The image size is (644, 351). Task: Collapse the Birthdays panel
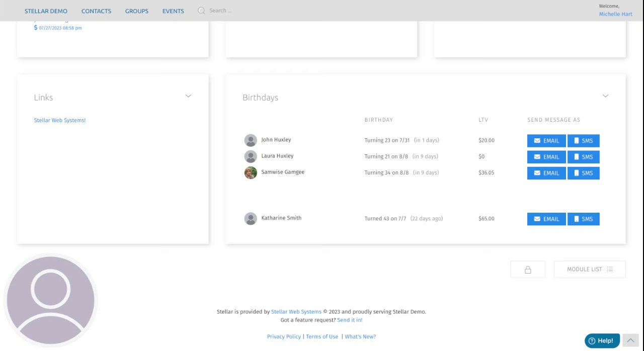605,96
